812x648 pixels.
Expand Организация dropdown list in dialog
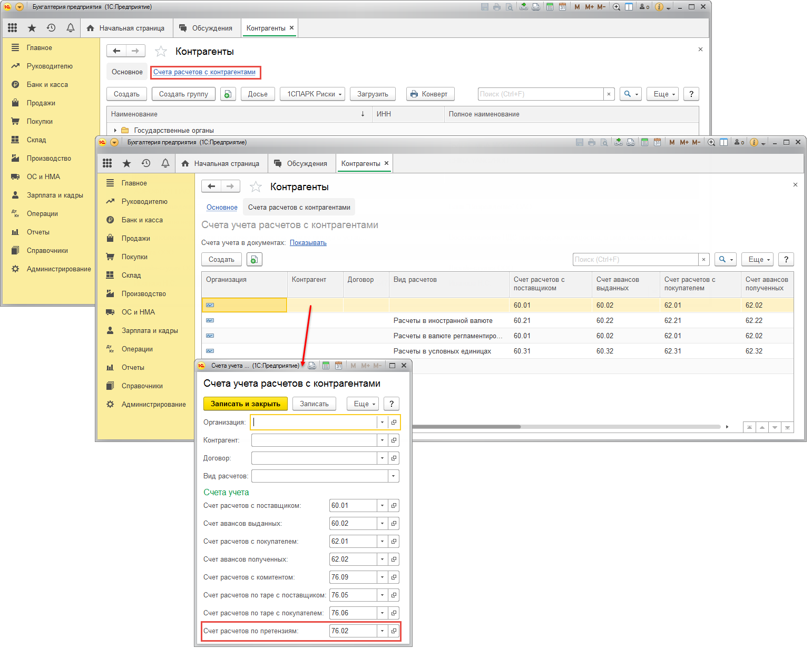coord(382,422)
